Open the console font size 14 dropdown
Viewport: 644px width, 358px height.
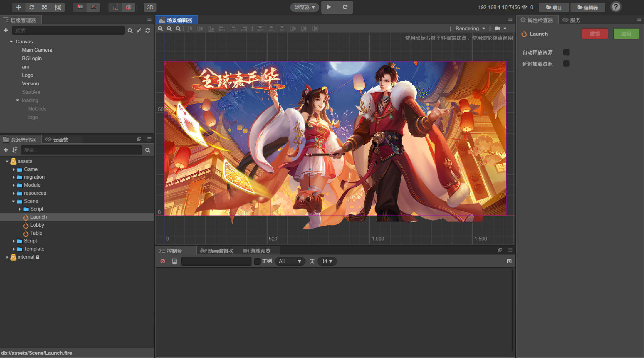tap(327, 261)
